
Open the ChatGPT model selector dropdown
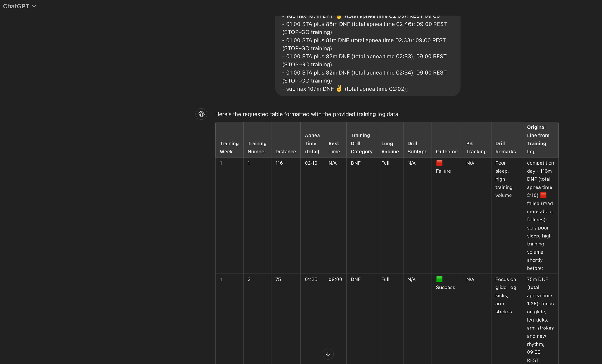(20, 6)
